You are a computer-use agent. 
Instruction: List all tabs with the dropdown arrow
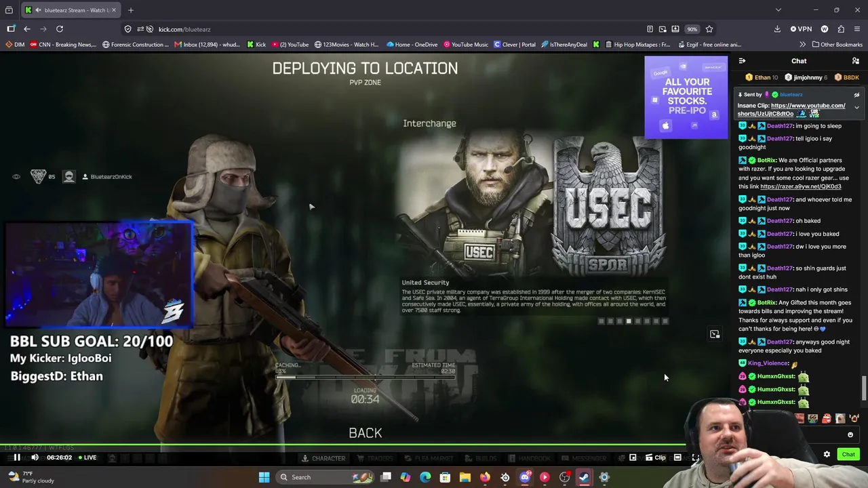778,10
